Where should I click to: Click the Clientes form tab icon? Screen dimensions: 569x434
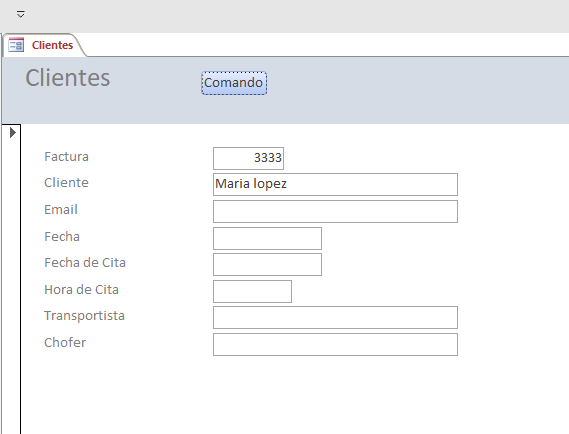coord(16,45)
